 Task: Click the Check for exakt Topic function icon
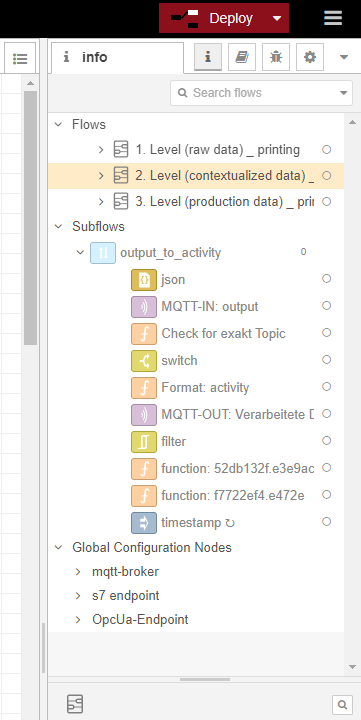tap(144, 334)
